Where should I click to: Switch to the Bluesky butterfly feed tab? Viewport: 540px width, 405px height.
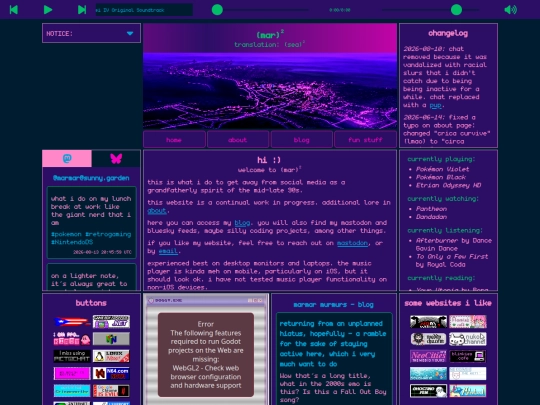point(116,158)
